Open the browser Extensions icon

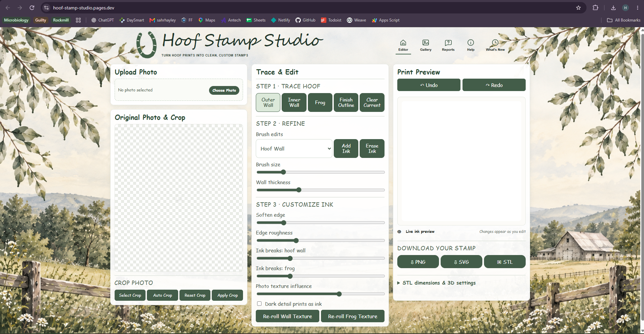click(x=595, y=8)
